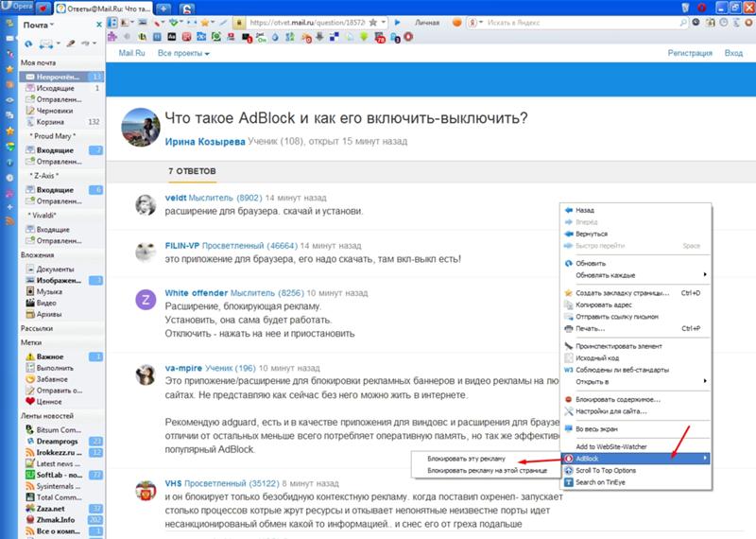The height and width of the screenshot is (539, 756).
Task: Select the Изображения attachments item
Action: [61, 280]
